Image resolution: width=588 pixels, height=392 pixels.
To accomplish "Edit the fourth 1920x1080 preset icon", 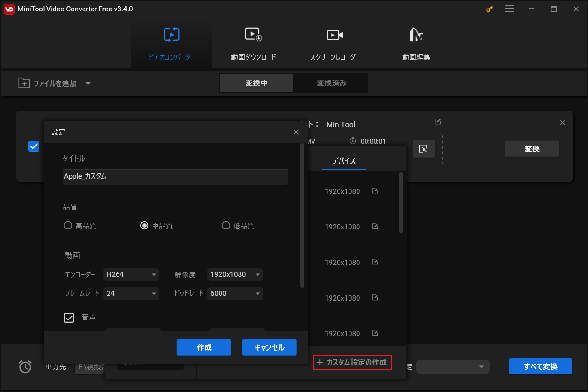I will 375,298.
